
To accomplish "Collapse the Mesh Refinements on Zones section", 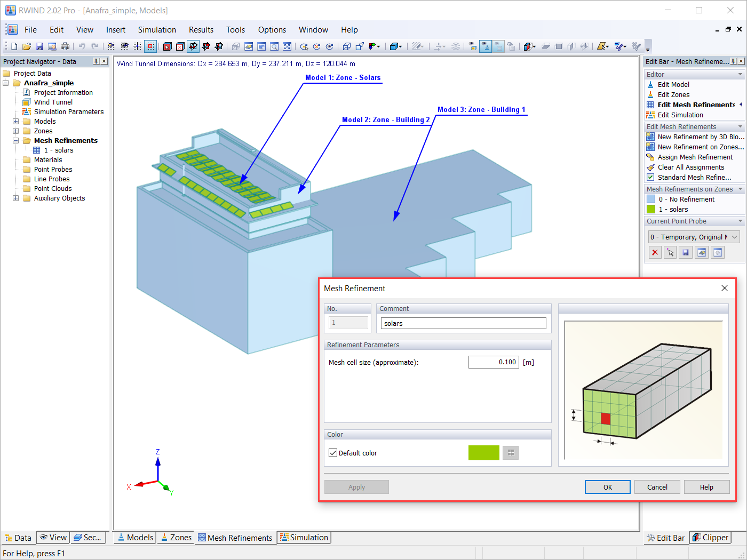I will pos(740,189).
